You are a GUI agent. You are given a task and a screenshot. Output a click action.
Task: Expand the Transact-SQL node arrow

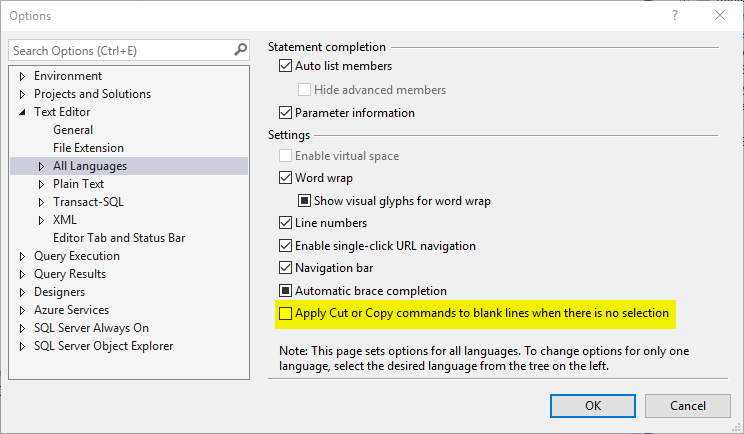tap(42, 202)
